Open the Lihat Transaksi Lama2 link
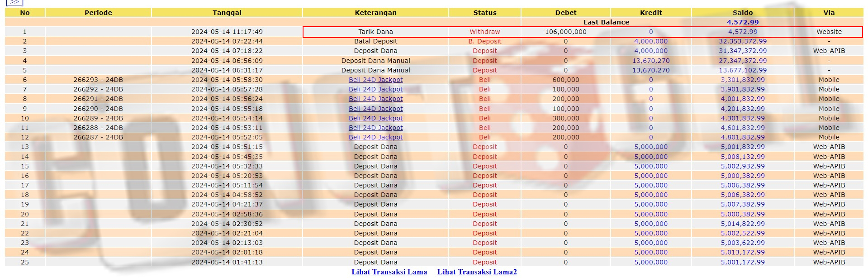This screenshot has width=868, height=278. tap(477, 272)
